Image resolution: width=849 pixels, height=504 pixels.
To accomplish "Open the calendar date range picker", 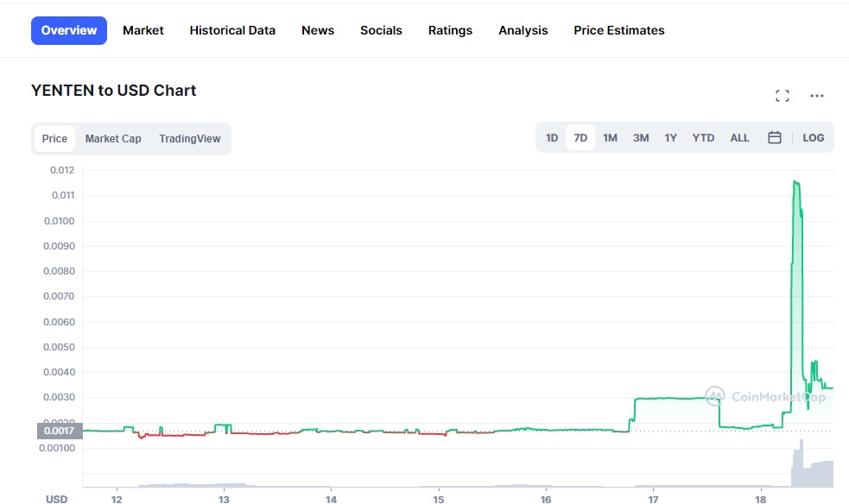I will pyautogui.click(x=775, y=138).
